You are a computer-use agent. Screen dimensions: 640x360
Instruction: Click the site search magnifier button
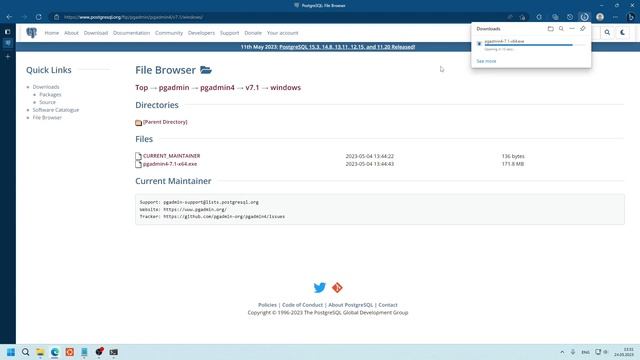[607, 33]
